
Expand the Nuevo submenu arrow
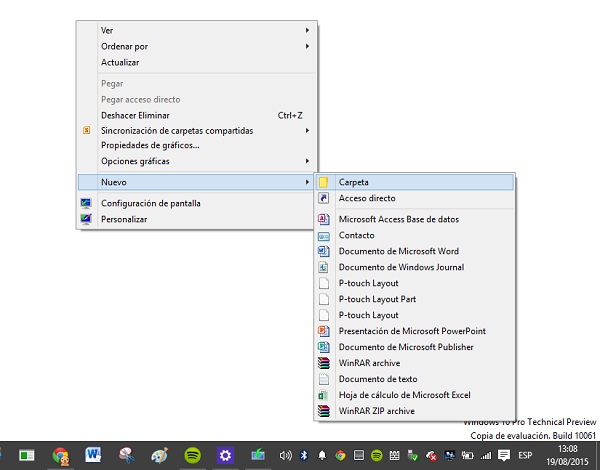(x=307, y=182)
